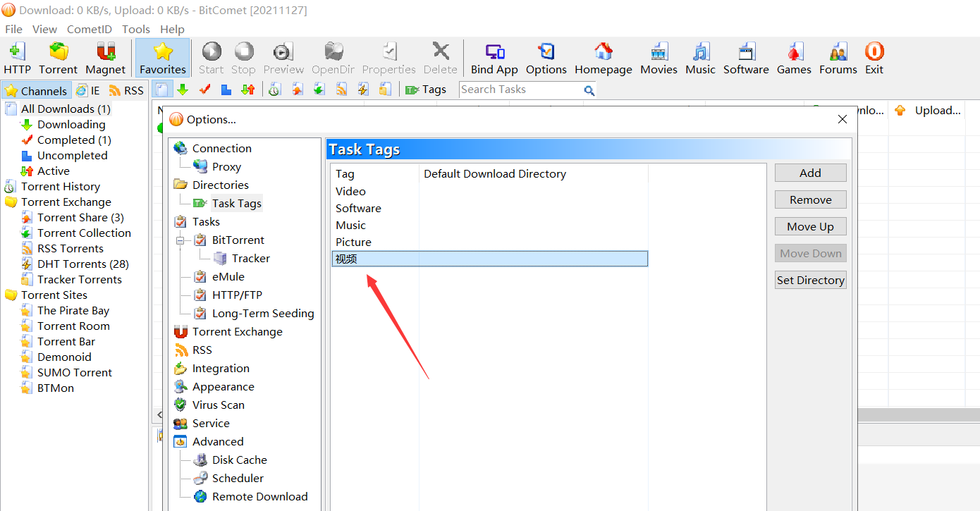
Task: Open the Movies toolbar icon
Action: tap(659, 58)
